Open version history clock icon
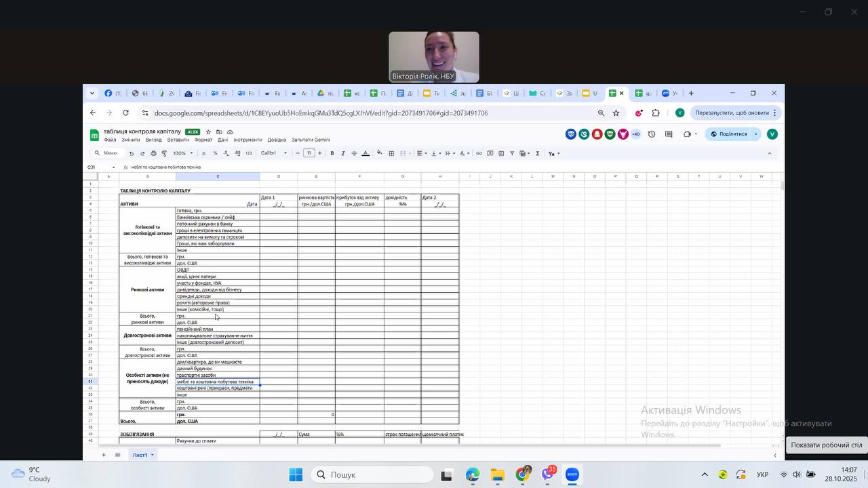868x488 pixels. point(652,134)
